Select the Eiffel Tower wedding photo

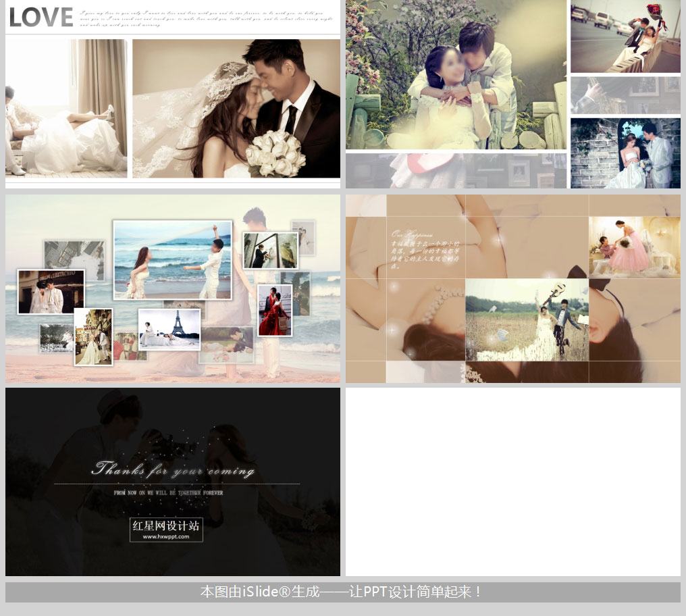point(169,330)
